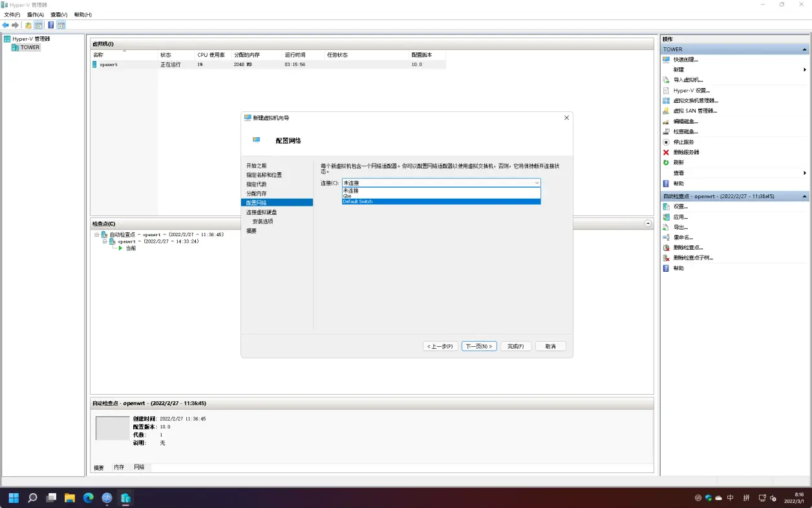Click the up-one-level folder toolbar icon
This screenshot has height=508, width=812.
coord(28,25)
